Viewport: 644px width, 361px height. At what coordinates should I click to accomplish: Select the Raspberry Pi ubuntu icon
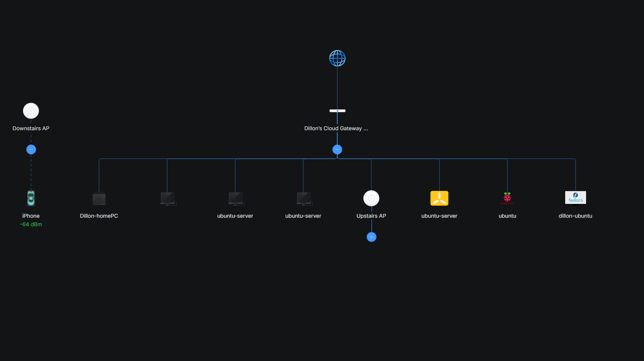pos(507,198)
